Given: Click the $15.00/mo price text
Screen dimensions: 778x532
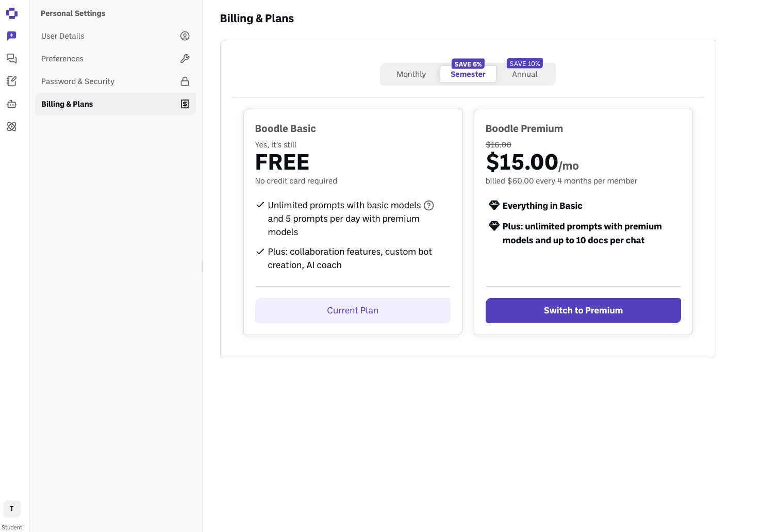Looking at the screenshot, I should click(x=532, y=162).
